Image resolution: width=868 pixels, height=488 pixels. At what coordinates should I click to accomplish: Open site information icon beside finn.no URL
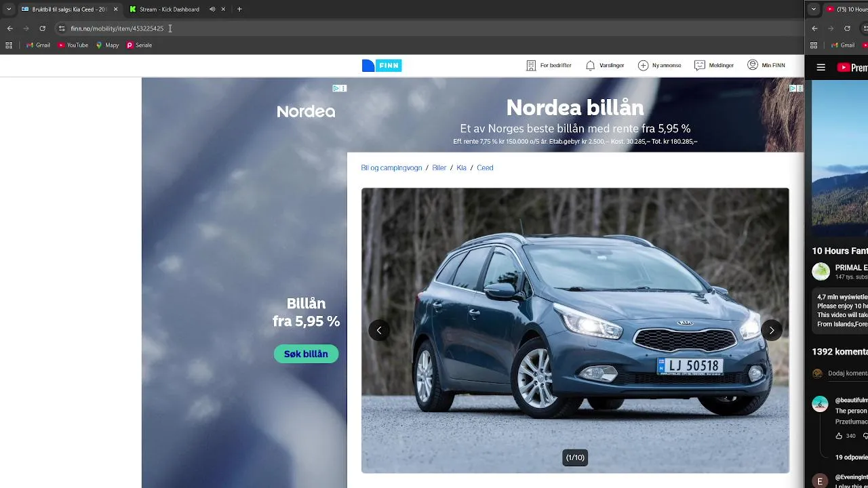pos(62,28)
